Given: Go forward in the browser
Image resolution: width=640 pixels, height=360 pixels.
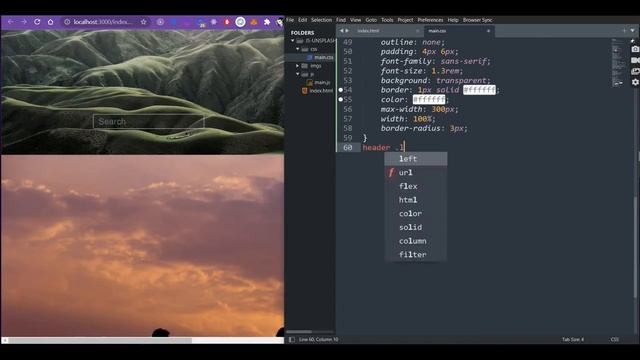Looking at the screenshot, I should [24, 22].
